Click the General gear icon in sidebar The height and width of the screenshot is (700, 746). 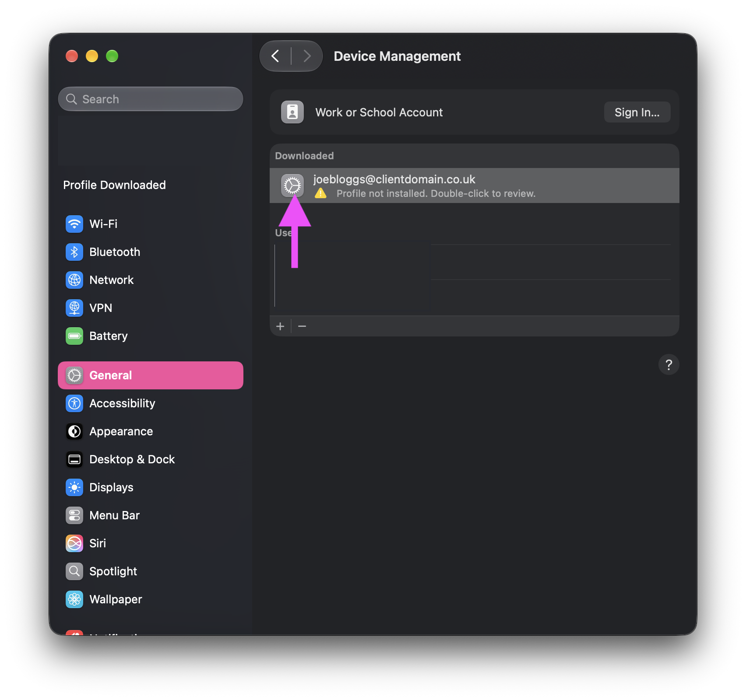(74, 375)
